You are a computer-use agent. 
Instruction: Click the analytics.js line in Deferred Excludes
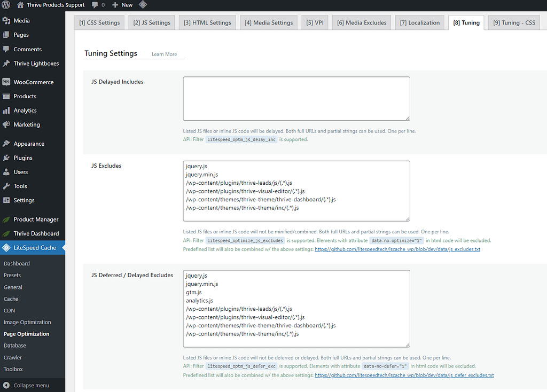[200, 301]
